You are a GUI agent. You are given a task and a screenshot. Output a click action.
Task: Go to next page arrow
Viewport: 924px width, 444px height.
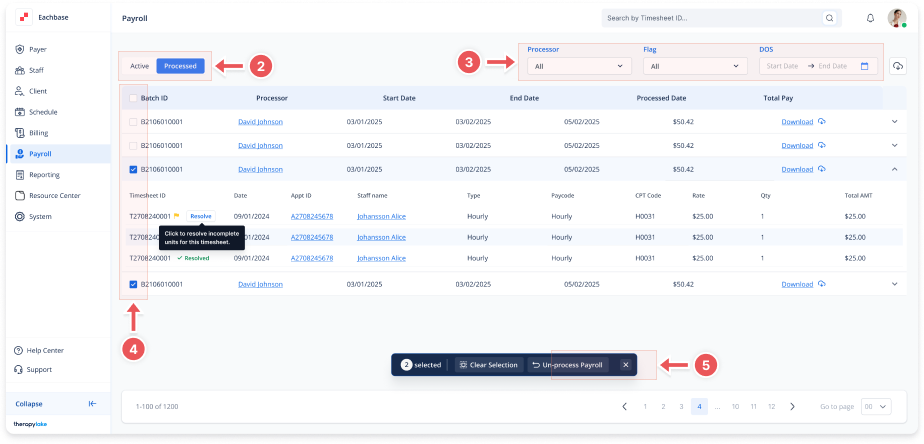(x=792, y=406)
